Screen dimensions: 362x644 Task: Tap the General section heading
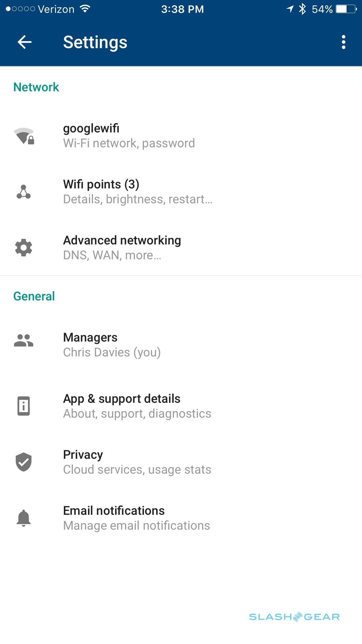click(34, 296)
